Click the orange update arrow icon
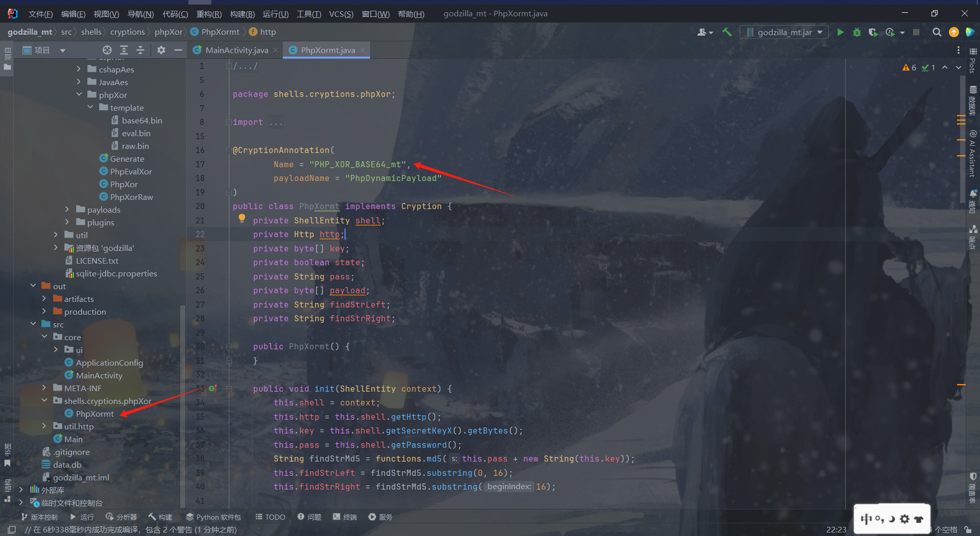 [x=953, y=32]
